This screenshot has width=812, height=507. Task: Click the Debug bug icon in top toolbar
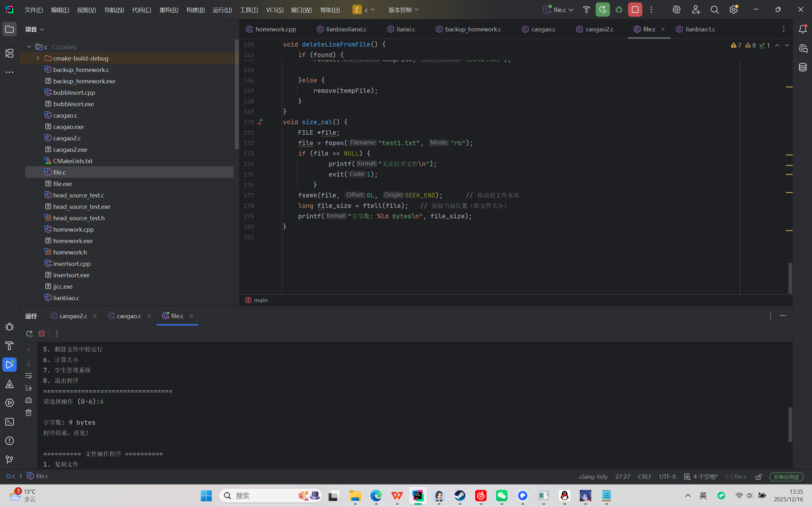(619, 10)
